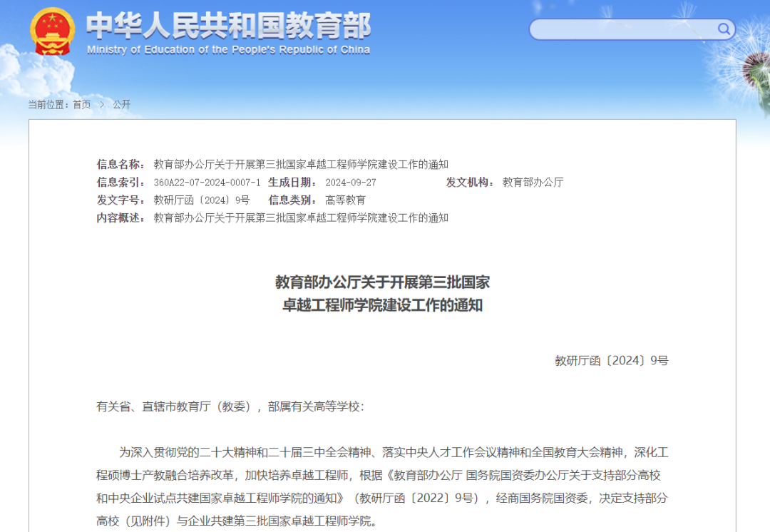The height and width of the screenshot is (532, 770).
Task: Click the English Ministry of Education subtitle
Action: point(228,50)
